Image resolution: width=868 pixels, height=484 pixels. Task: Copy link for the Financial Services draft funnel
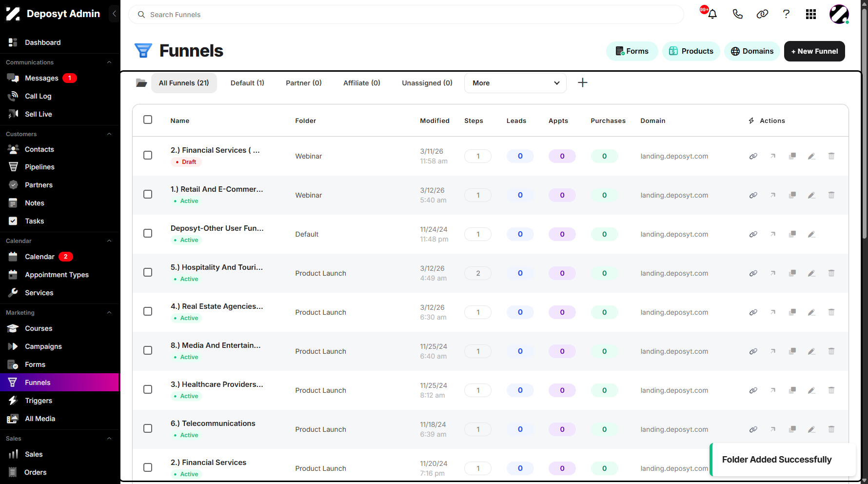coord(753,156)
